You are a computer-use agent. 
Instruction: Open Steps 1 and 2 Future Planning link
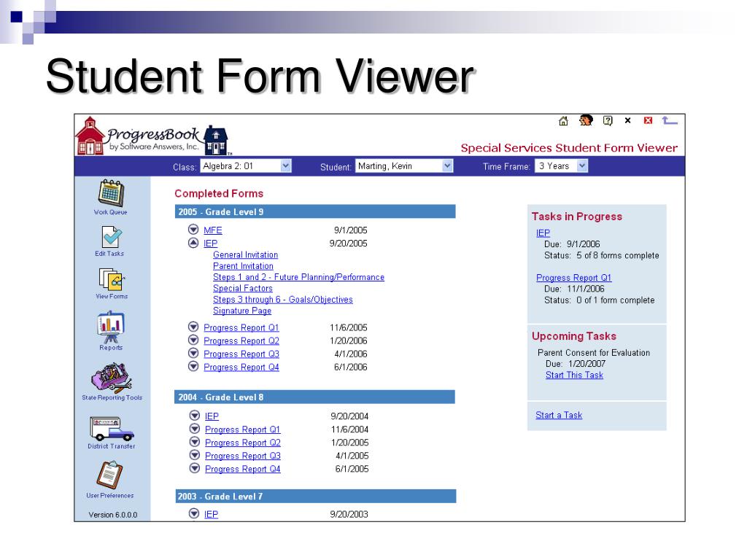pos(298,277)
